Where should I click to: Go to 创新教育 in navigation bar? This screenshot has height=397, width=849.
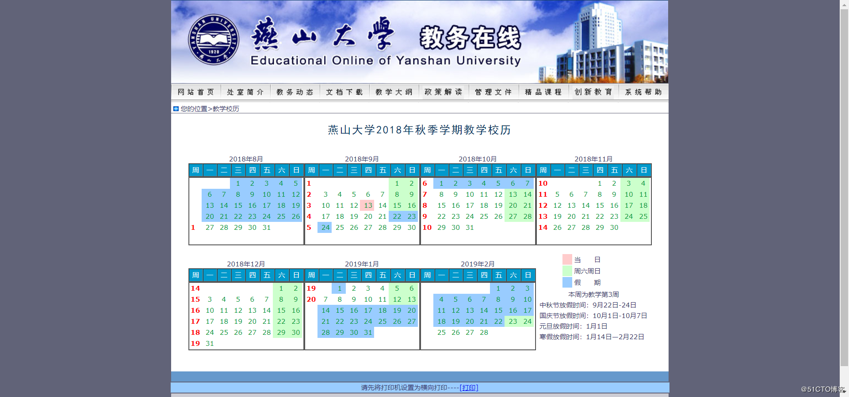tap(593, 92)
